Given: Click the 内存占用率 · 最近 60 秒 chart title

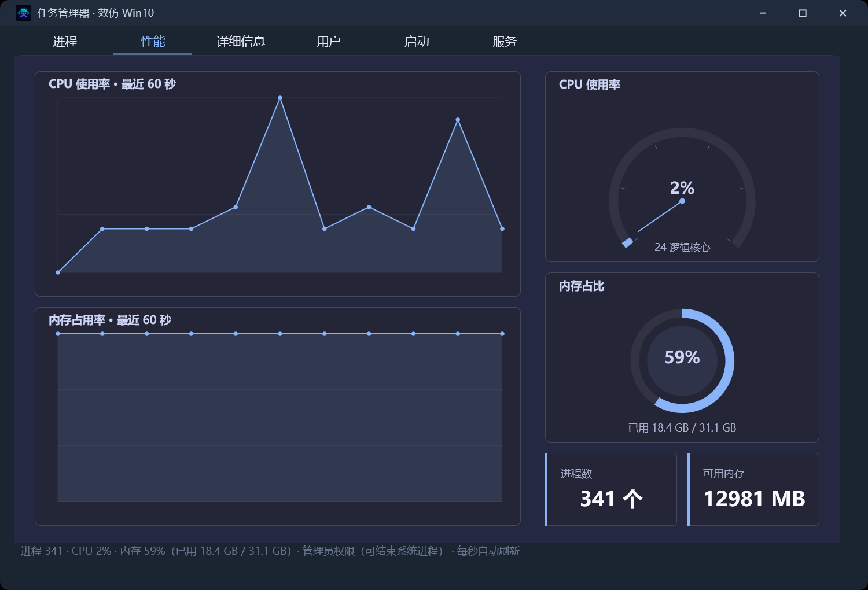Looking at the screenshot, I should 110,320.
